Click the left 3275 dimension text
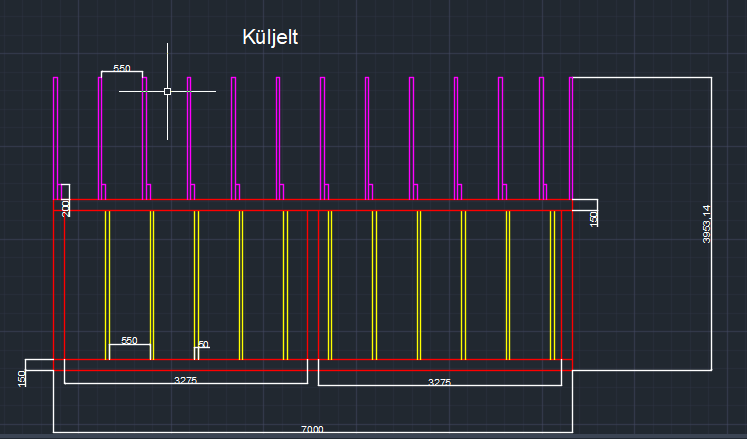Screen dimensions: 747x439 tap(185, 381)
